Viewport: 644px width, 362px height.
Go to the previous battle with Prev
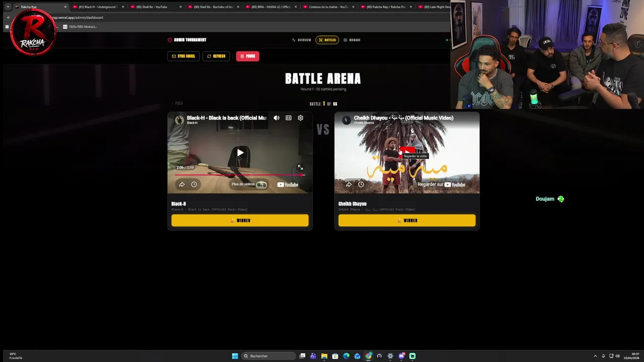[177, 103]
